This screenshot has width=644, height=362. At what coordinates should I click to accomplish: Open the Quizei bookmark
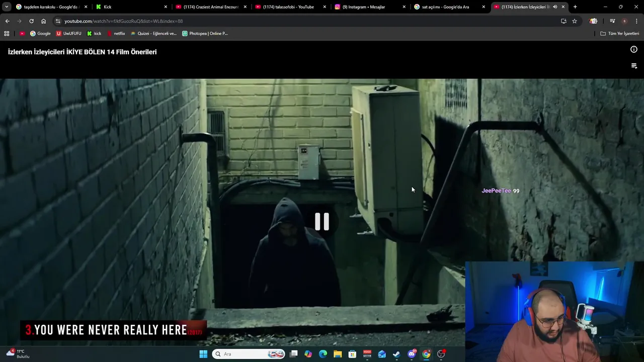(153, 34)
